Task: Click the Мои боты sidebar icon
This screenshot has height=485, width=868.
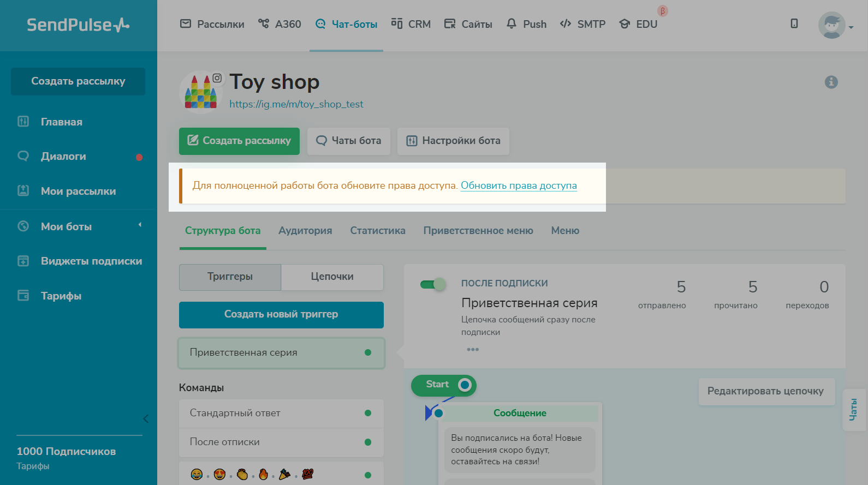Action: (23, 226)
